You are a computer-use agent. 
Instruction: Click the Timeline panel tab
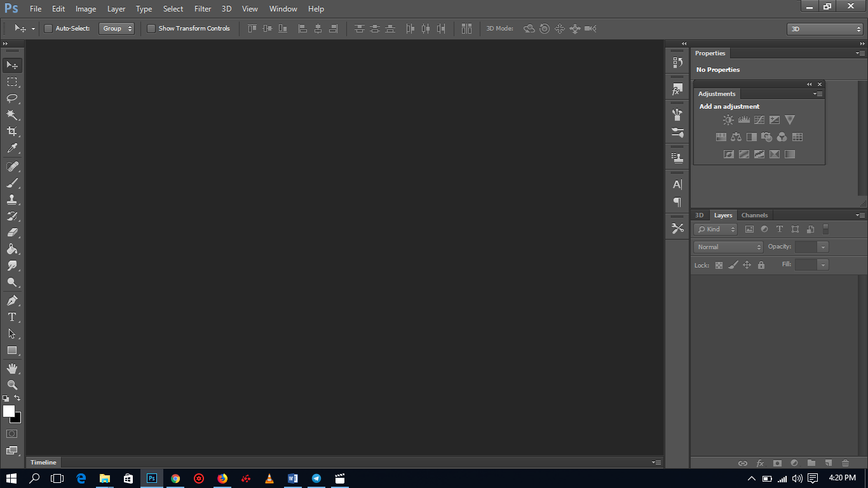click(43, 462)
